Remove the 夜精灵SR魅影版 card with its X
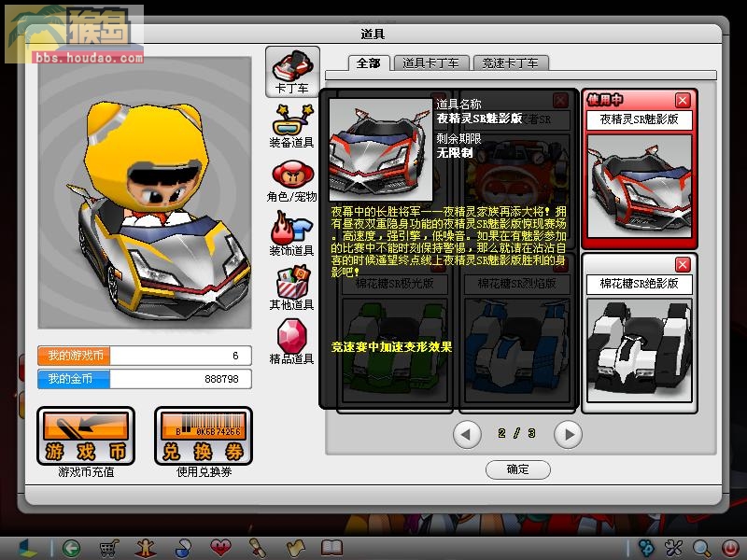The image size is (747, 560). [683, 100]
